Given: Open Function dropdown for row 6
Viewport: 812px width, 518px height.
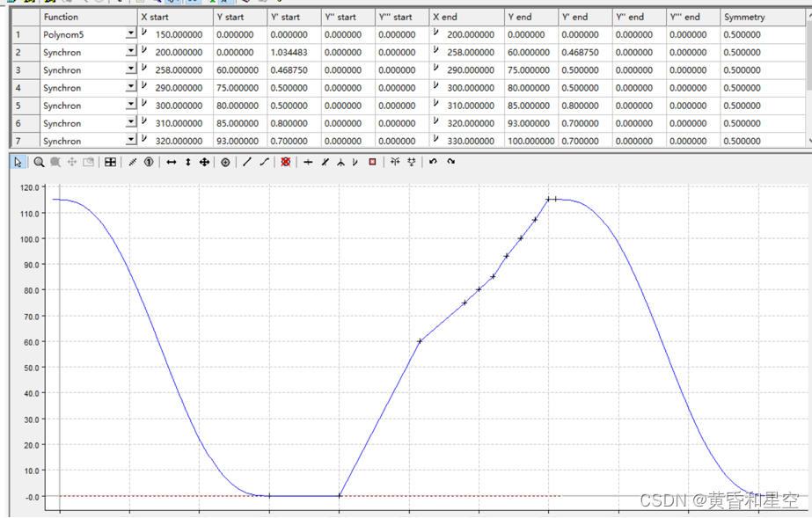Looking at the screenshot, I should click(x=130, y=122).
